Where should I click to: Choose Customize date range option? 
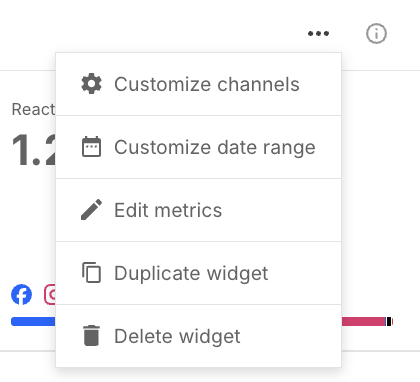(x=199, y=147)
